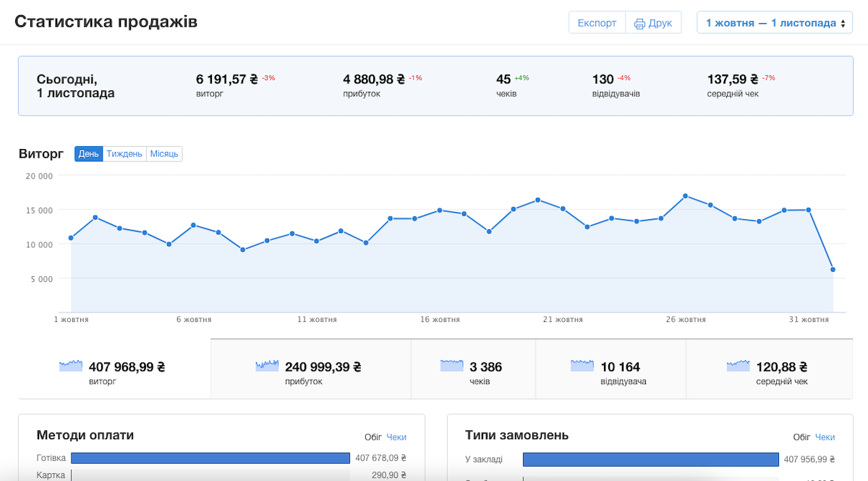
Task: Click the printer icon in Друк button
Action: click(639, 23)
